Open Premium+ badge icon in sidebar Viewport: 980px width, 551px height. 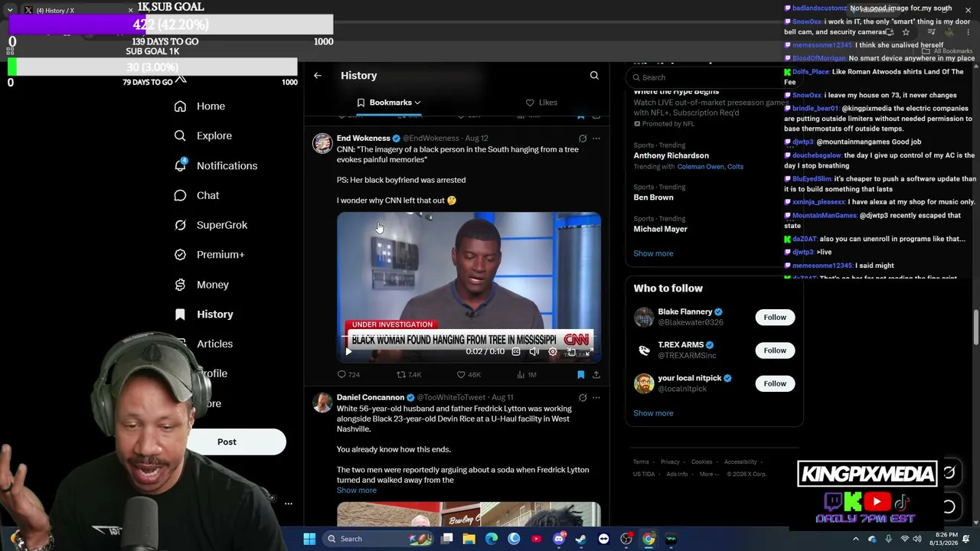180,255
